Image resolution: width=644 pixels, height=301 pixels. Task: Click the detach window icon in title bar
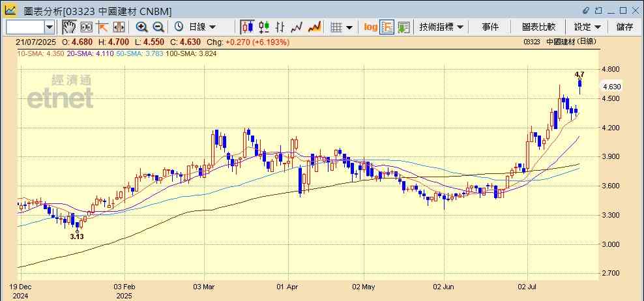(598, 10)
